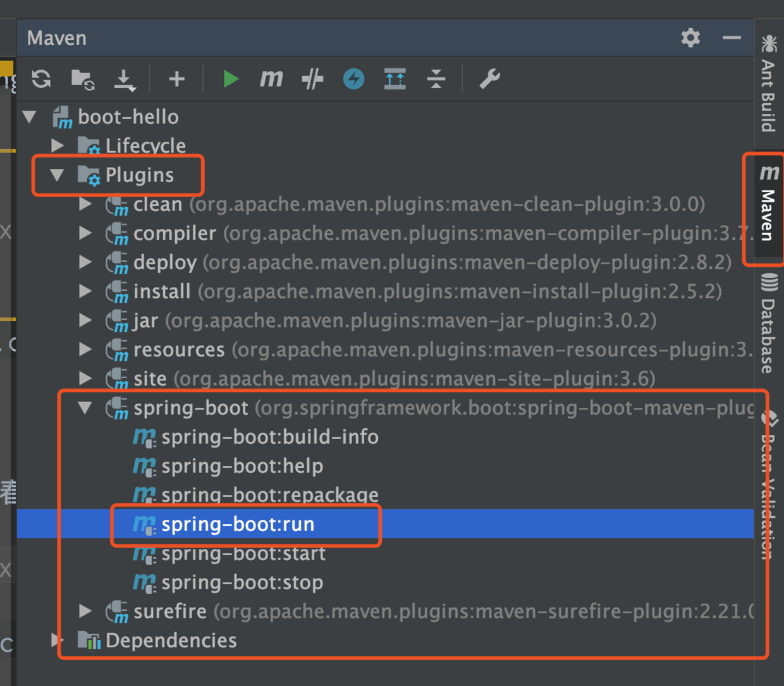Collapse the Plugins node
Image resolution: width=784 pixels, height=686 pixels.
click(x=58, y=175)
